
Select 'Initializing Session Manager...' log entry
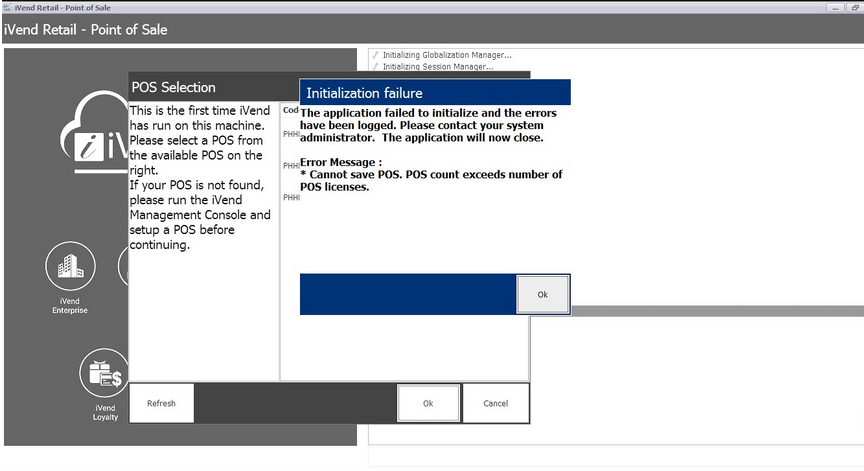pyautogui.click(x=438, y=67)
